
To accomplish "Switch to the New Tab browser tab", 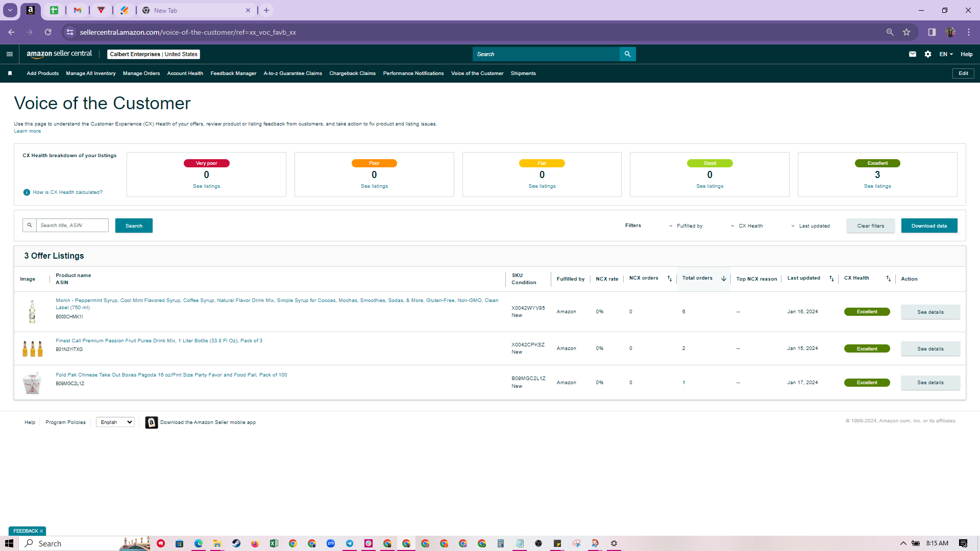I will [197, 10].
